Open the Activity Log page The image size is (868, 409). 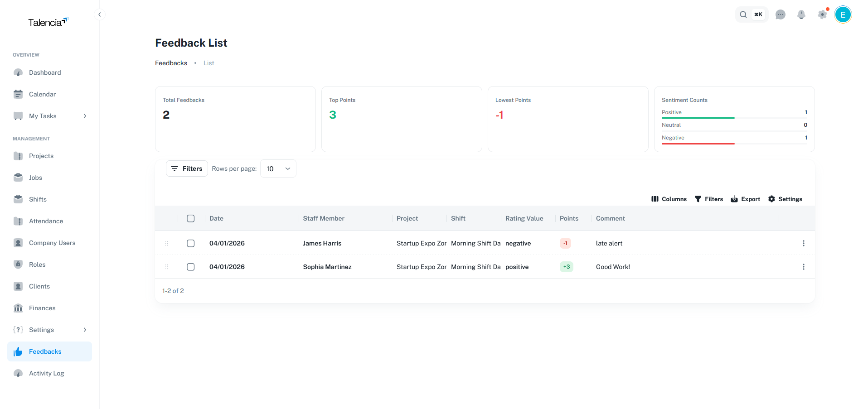point(46,373)
